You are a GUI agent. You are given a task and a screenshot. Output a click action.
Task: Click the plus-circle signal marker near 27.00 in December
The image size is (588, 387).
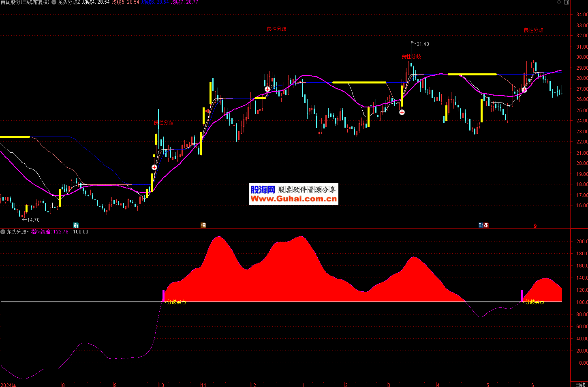pos(267,89)
